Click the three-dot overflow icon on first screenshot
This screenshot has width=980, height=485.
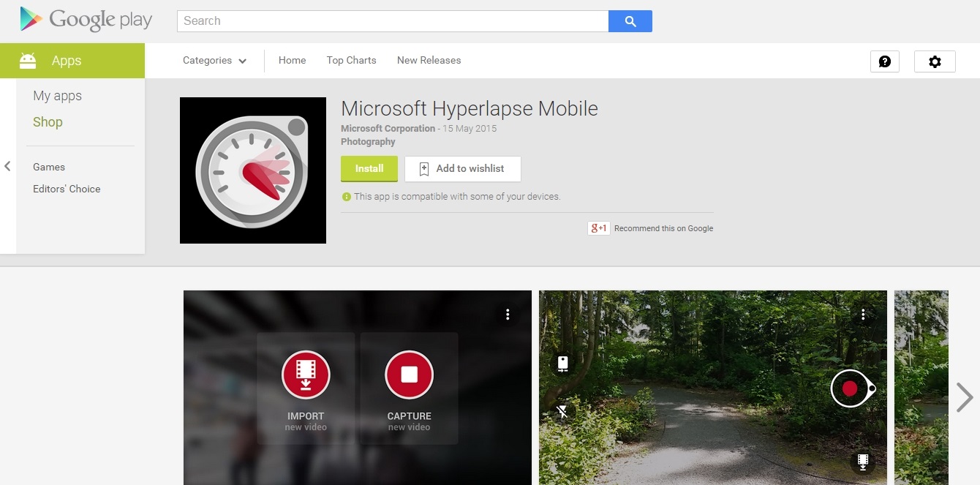click(x=508, y=314)
